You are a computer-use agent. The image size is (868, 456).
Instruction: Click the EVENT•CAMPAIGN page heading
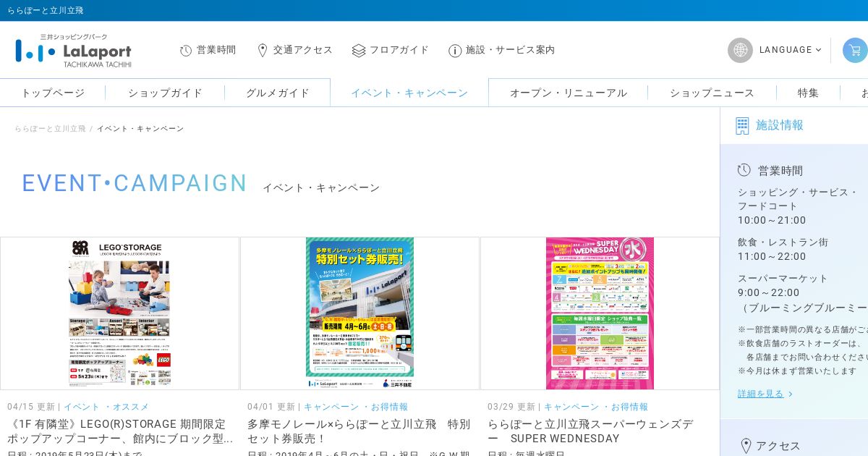[x=135, y=183]
